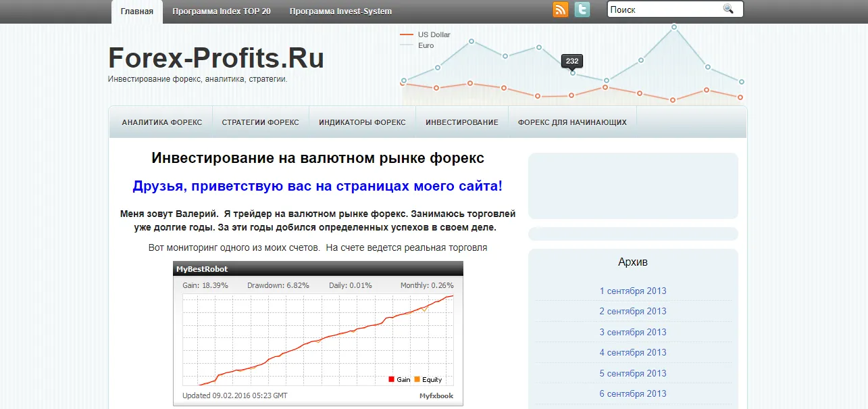Screen dimensions: 868x409
Task: Open the Главная tab
Action: tap(137, 11)
